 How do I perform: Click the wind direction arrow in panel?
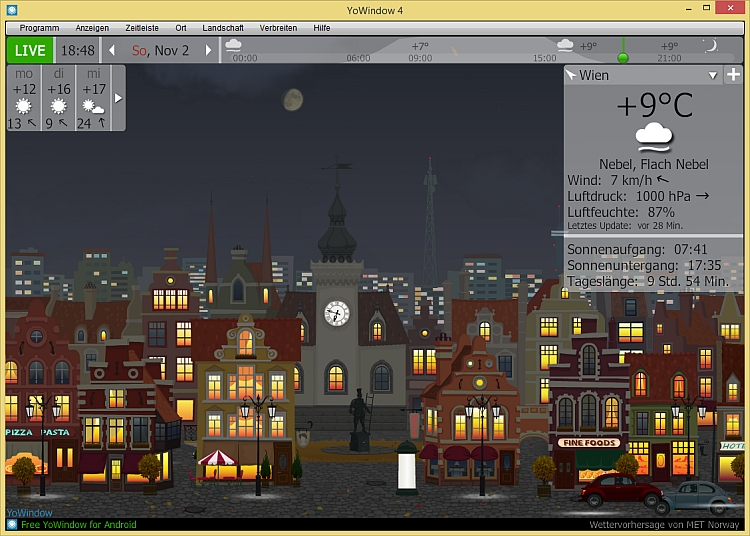(662, 180)
